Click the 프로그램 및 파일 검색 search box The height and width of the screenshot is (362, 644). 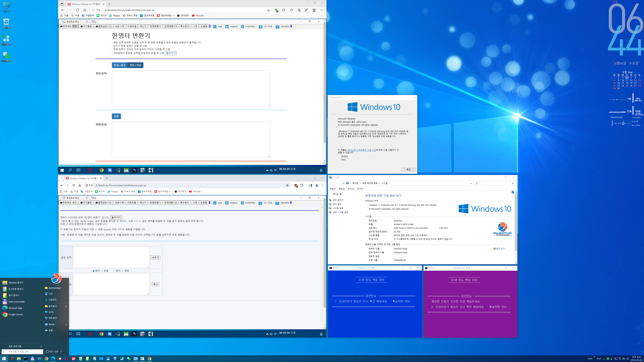(x=22, y=351)
